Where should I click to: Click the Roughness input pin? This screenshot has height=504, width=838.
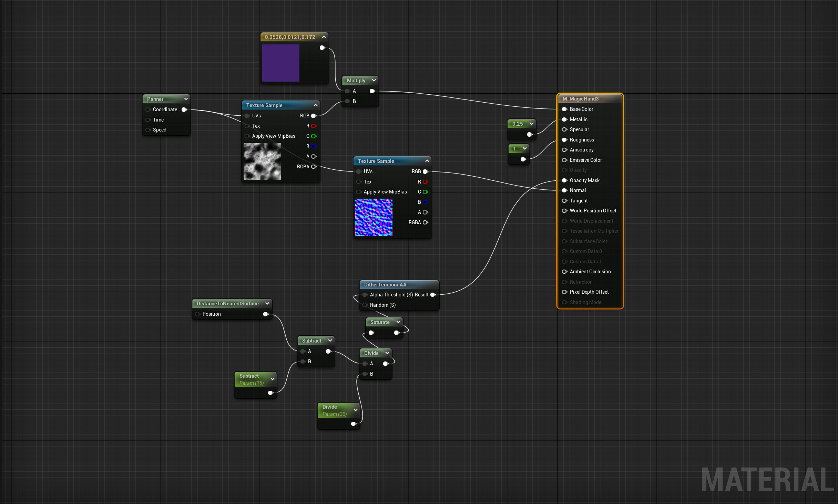pos(564,140)
